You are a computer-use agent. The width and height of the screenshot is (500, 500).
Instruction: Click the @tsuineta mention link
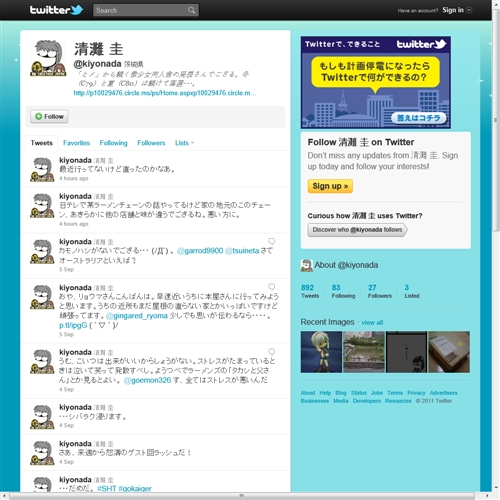(x=242, y=251)
